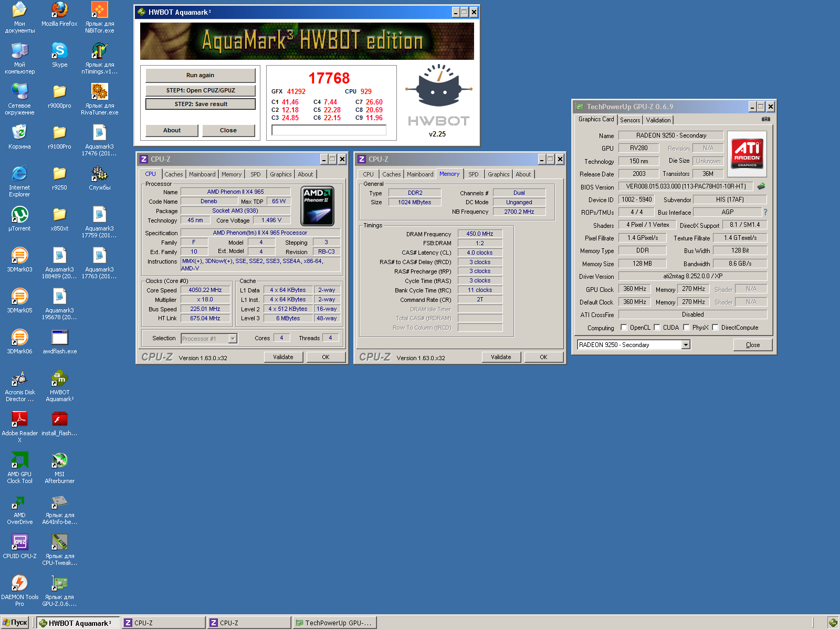Open the Skype desktop shortcut
The width and height of the screenshot is (840, 630).
[59, 55]
